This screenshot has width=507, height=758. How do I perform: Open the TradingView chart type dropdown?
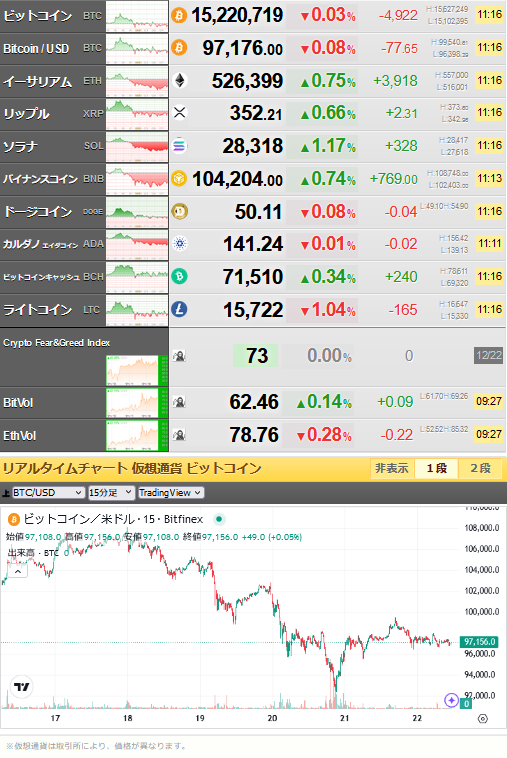tap(171, 493)
